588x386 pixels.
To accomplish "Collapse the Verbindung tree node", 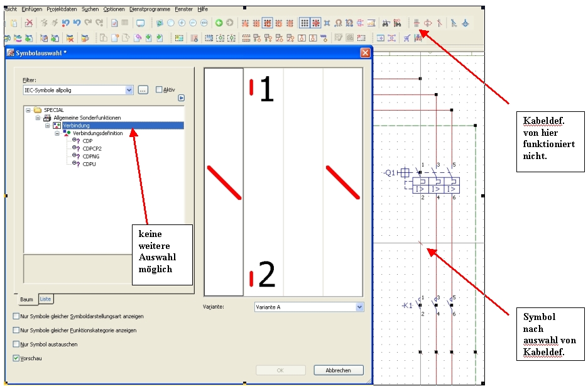I will pyautogui.click(x=48, y=125).
